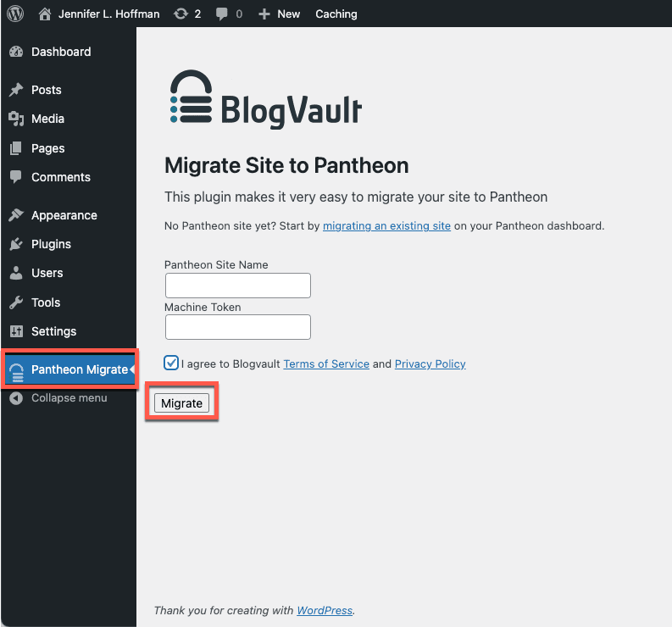Follow the migrating an existing site link
This screenshot has width=672, height=627.
coord(386,226)
